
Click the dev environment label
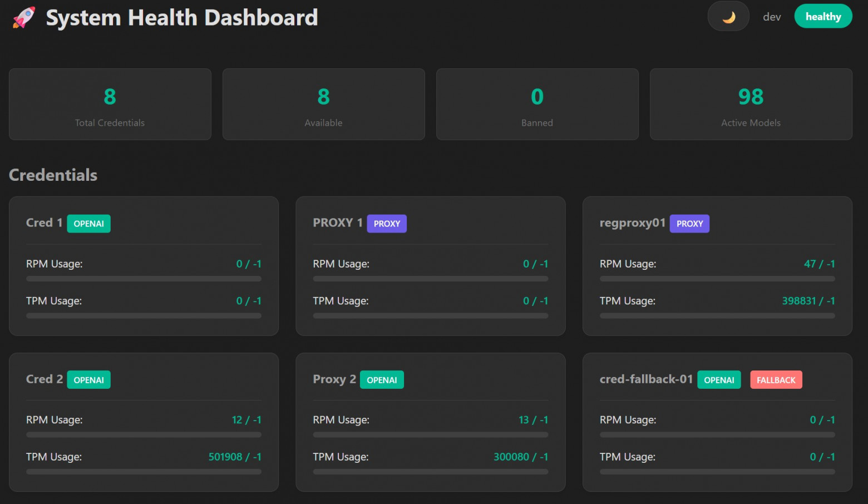click(x=772, y=17)
